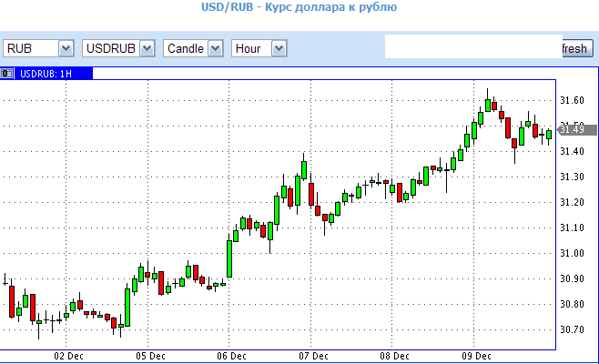Click the 31.60 price axis label
Screen dimensions: 599x364
pos(572,100)
